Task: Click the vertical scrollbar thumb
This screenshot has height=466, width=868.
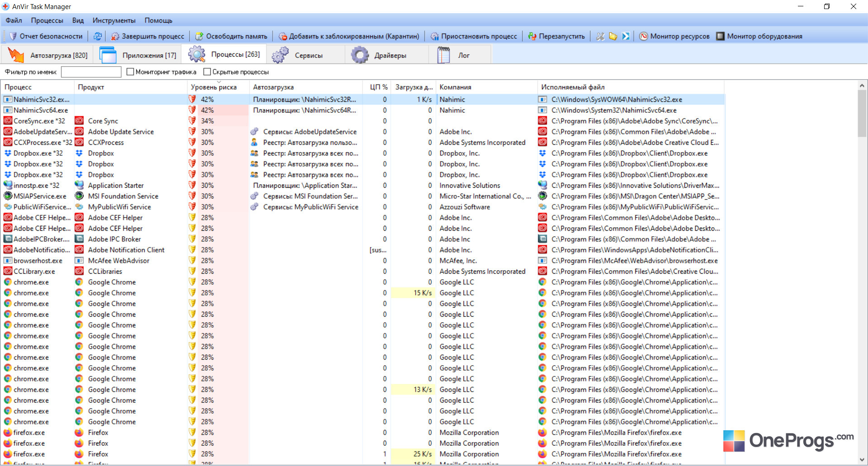Action: tap(862, 113)
